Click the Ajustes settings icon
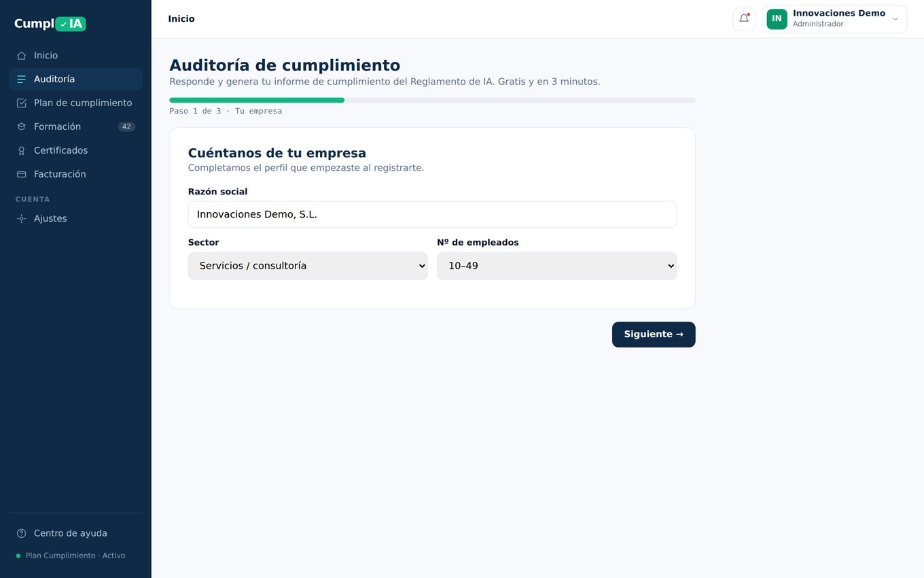Image resolution: width=924 pixels, height=578 pixels. (22, 219)
